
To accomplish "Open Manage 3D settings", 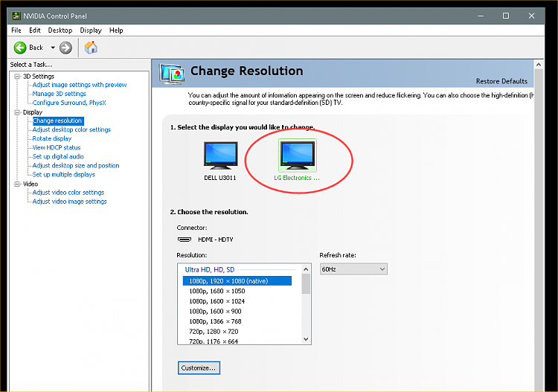I will [x=59, y=94].
